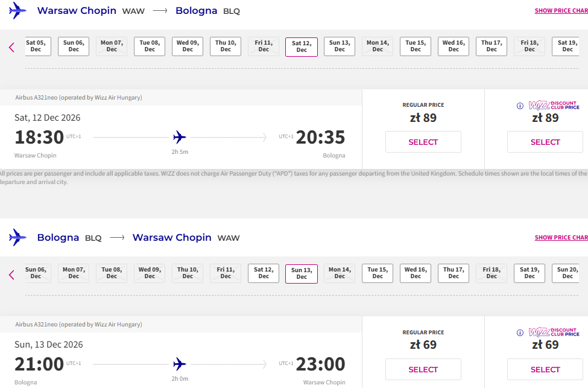
Task: Select Wizz Discount Club zł 89 fare
Action: point(545,142)
